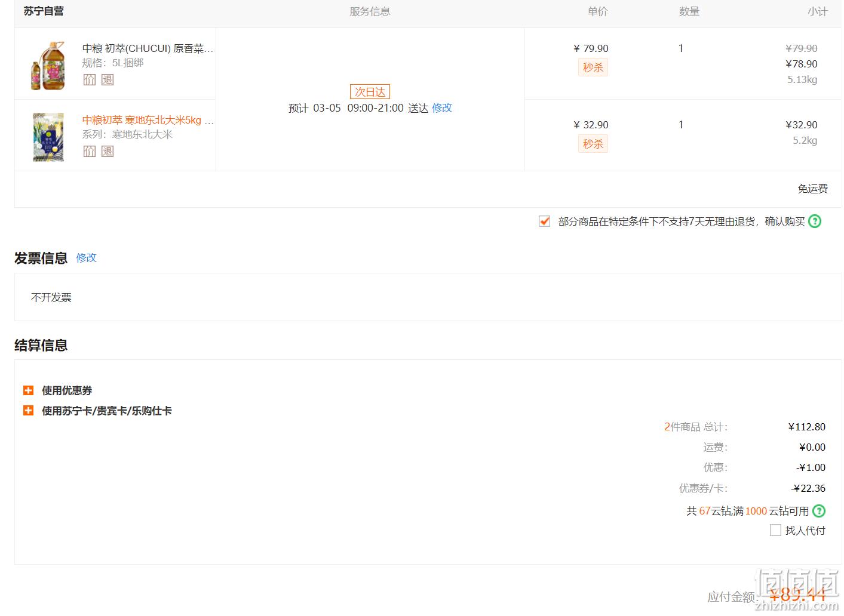Screen dimensions: 844x616
Task: Click the 共 67云钻 text
Action: 710,511
